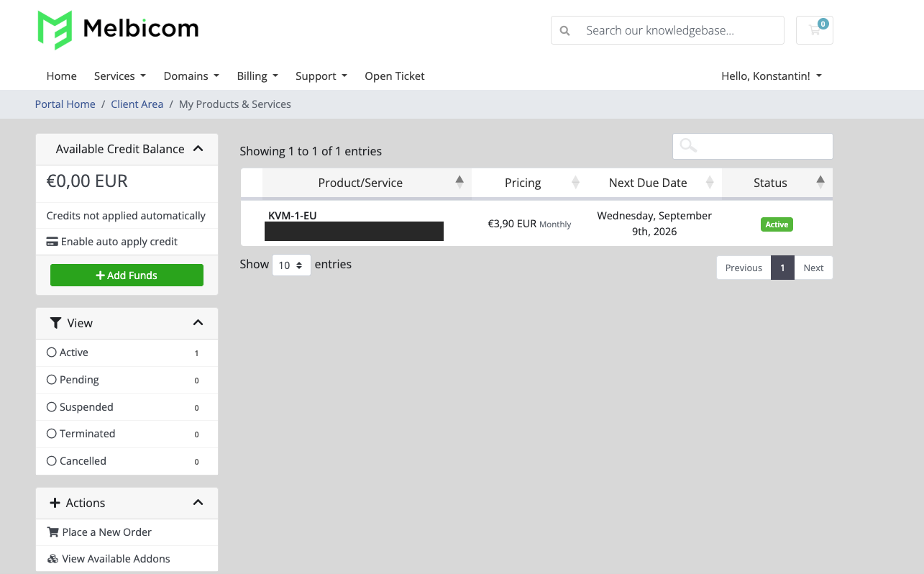Screen dimensions: 924x574
Task: Change entries per page dropdown
Action: [x=291, y=265]
